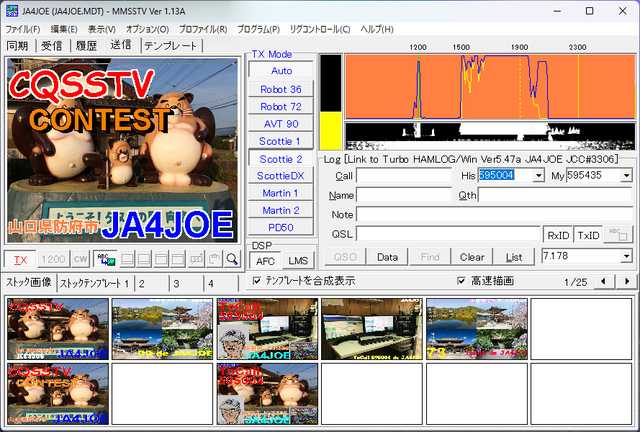This screenshot has width=640, height=432.
Task: Click the black-and-white waterfall display
Action: pyautogui.click(x=490, y=136)
